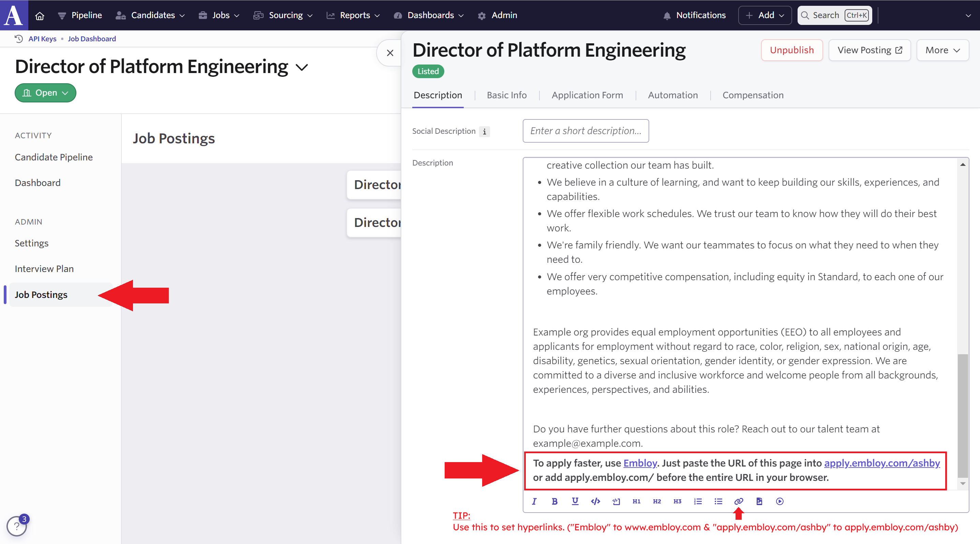Insert an image via editor toolbar
Screen dimensions: 980x544
pyautogui.click(x=759, y=501)
